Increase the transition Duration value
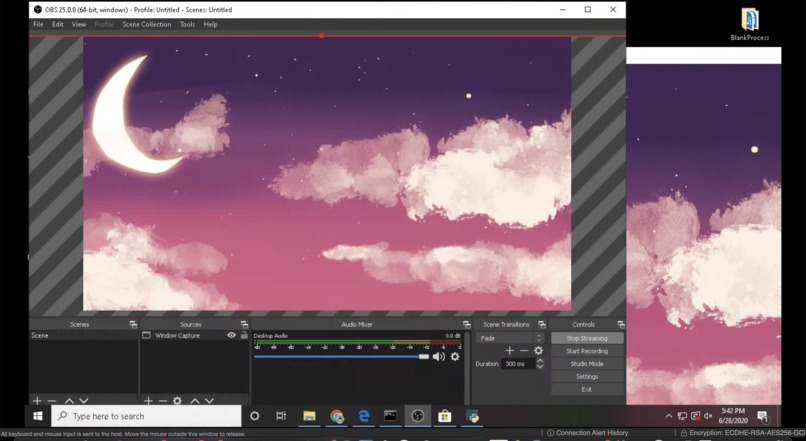Image resolution: width=806 pixels, height=441 pixels. tap(540, 361)
